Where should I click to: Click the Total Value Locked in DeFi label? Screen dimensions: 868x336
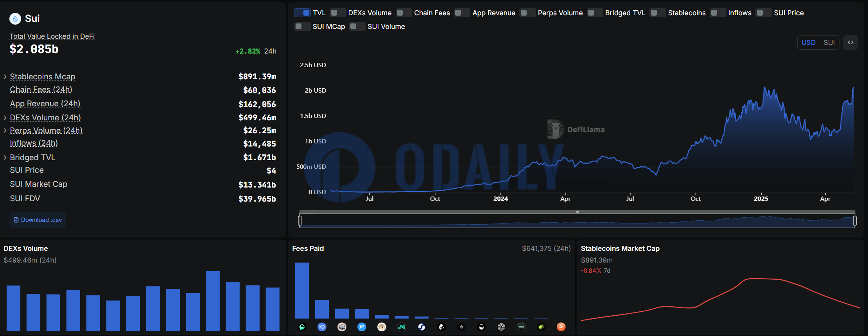pos(52,36)
